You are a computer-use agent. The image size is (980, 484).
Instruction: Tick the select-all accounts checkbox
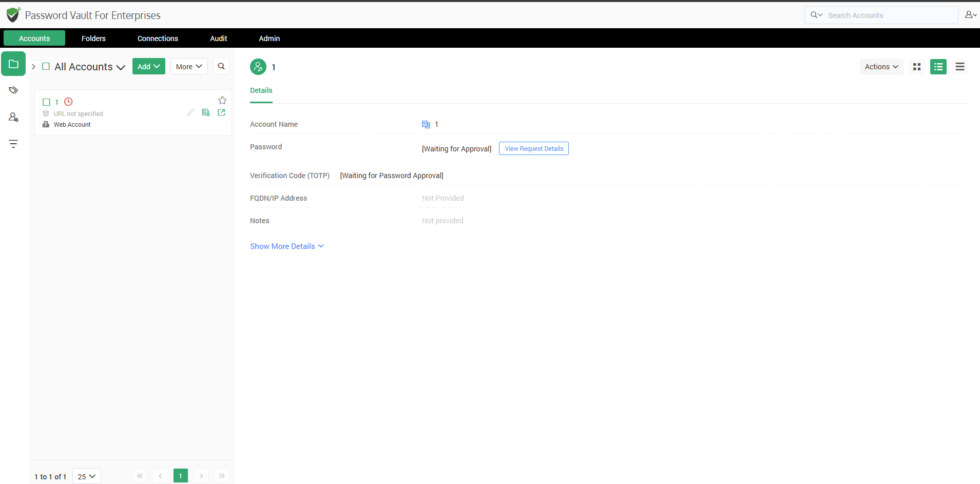[46, 66]
